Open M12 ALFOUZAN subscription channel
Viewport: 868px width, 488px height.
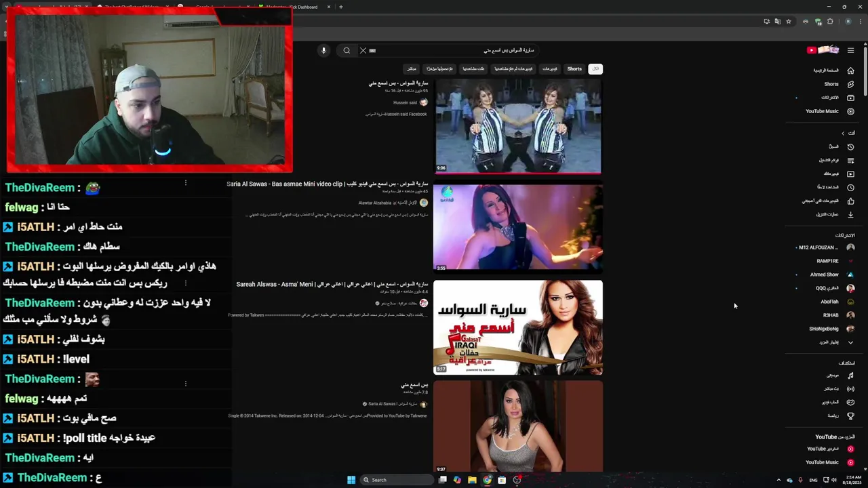tap(826, 247)
